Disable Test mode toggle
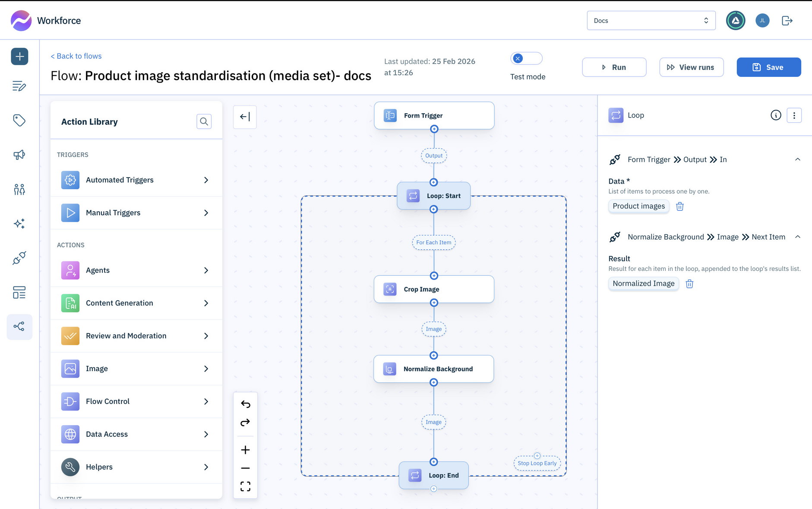Viewport: 812px width, 509px height. click(x=526, y=58)
